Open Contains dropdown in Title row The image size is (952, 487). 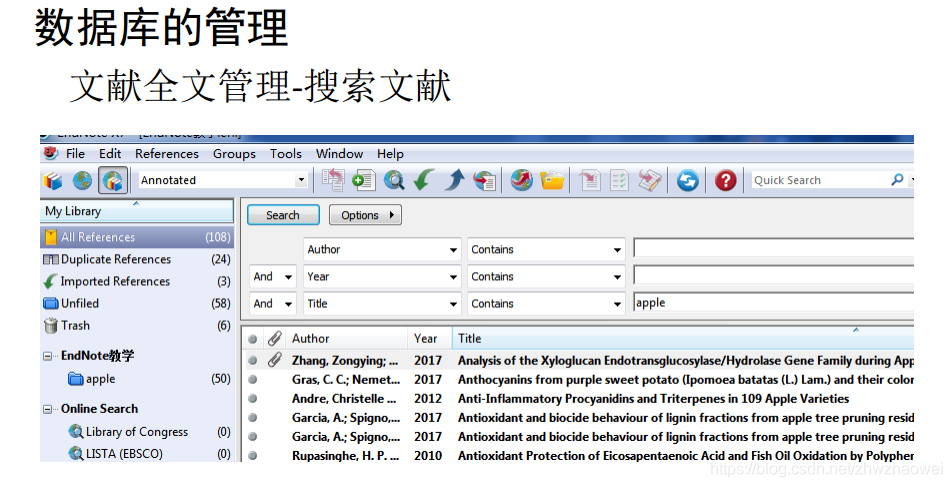tap(617, 304)
